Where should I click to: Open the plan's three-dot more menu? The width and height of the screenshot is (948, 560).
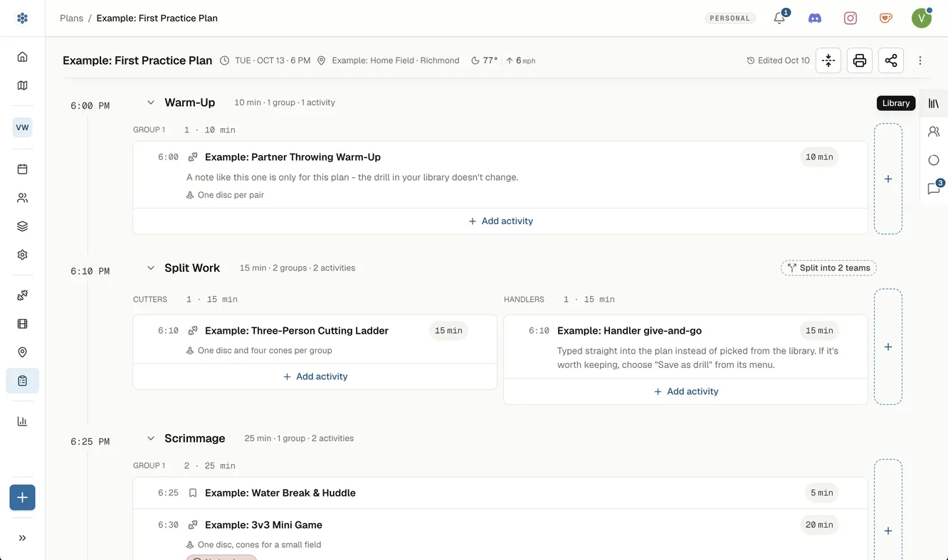[920, 60]
